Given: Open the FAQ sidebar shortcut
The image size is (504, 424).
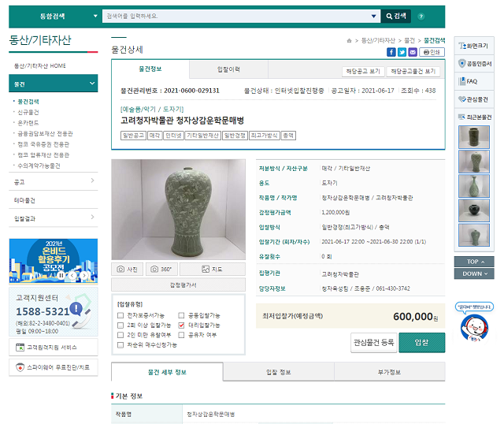Looking at the screenshot, I should pyautogui.click(x=474, y=80).
